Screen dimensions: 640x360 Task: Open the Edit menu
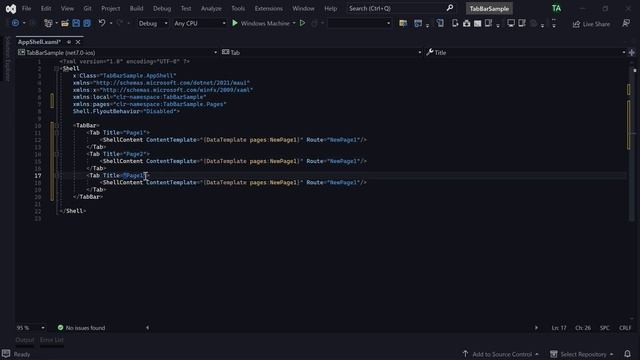pos(46,8)
